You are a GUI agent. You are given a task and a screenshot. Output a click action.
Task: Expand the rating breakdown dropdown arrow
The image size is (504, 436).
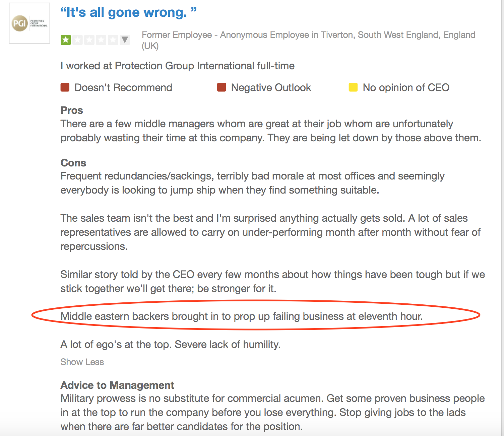(125, 40)
